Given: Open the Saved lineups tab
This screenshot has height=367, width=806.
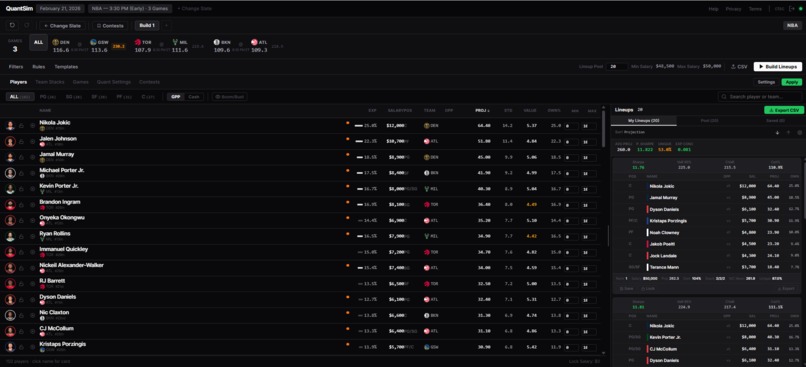Looking at the screenshot, I should [774, 120].
